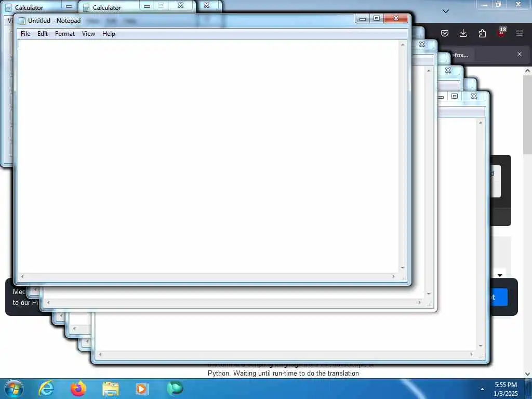Viewport: 532px width, 399px height.
Task: Maximize the rearmost bottom-right Notepad window
Action: pyautogui.click(x=455, y=96)
